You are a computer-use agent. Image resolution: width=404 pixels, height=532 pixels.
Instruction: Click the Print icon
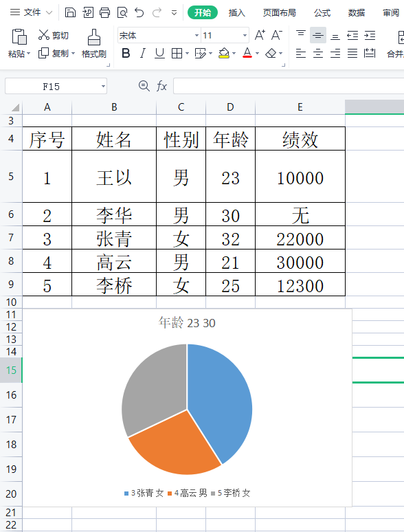coord(105,12)
